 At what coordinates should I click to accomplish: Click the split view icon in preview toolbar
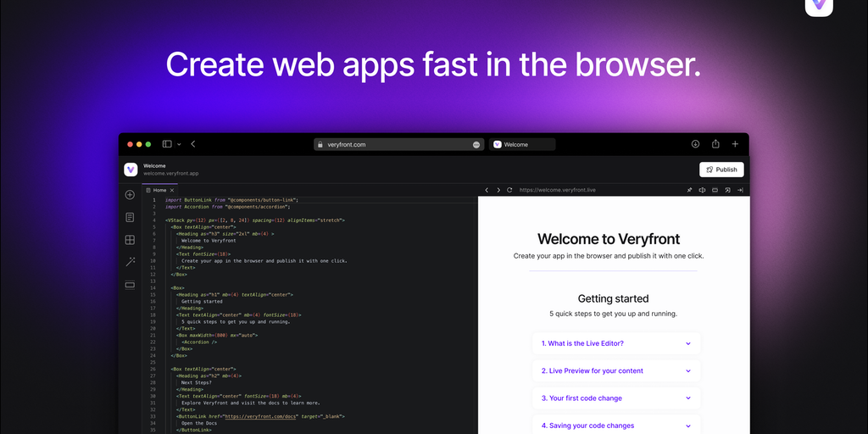[702, 190]
